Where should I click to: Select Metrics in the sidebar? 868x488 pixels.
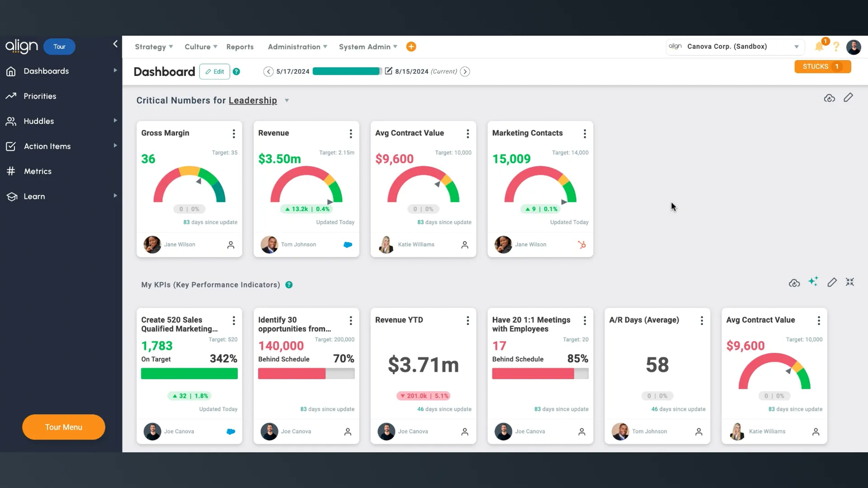(38, 171)
